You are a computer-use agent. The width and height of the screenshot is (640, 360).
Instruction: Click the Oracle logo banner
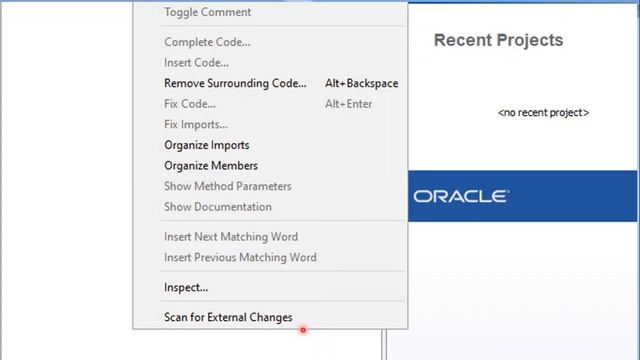pos(522,196)
